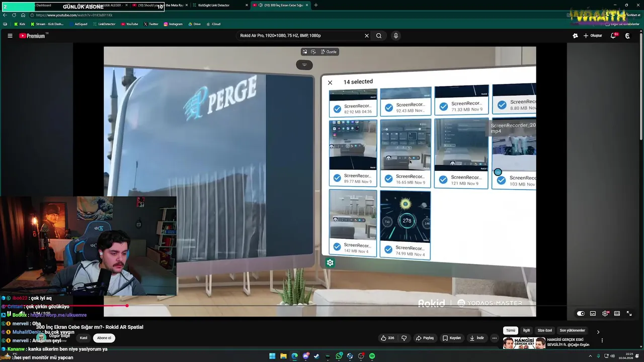Open the speedometer 278 video thumbnail
The image size is (644, 362).
(x=405, y=216)
